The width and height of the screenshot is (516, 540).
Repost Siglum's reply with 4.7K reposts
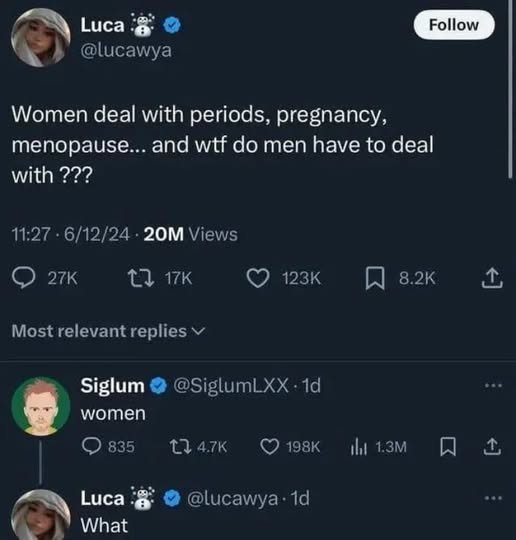point(181,447)
